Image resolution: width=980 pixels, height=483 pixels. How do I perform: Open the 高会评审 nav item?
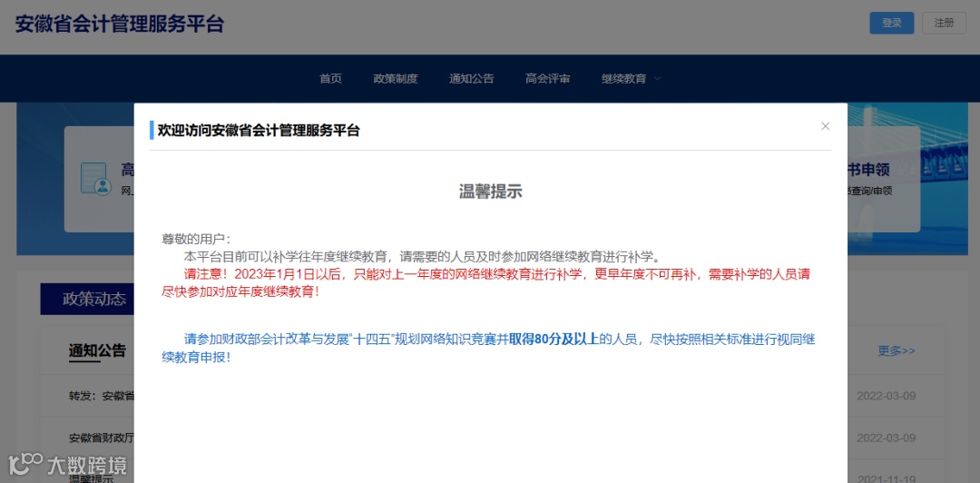[547, 79]
